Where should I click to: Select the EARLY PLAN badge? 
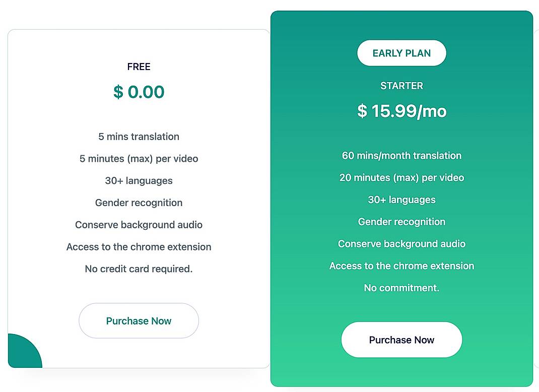(401, 53)
